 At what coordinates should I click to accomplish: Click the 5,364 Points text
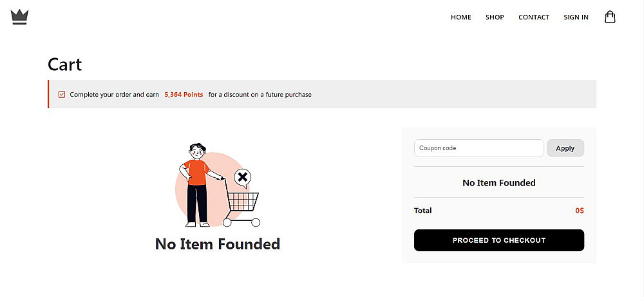click(184, 95)
